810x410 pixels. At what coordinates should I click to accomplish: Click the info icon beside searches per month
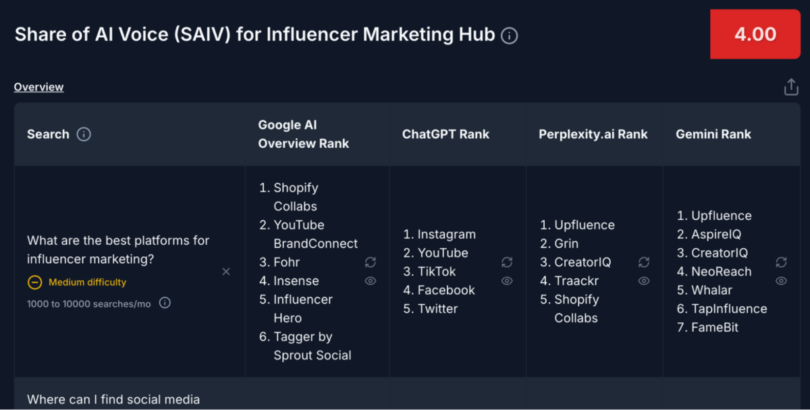point(165,303)
